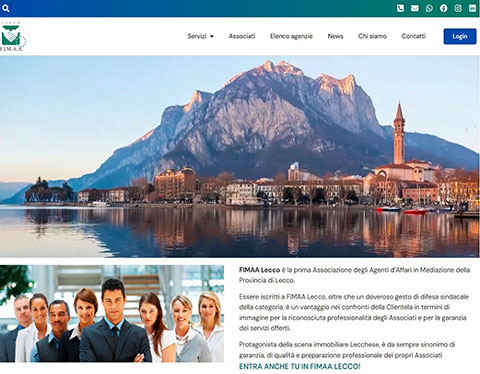480x374 pixels.
Task: Open the Facebook page icon
Action: click(x=444, y=8)
